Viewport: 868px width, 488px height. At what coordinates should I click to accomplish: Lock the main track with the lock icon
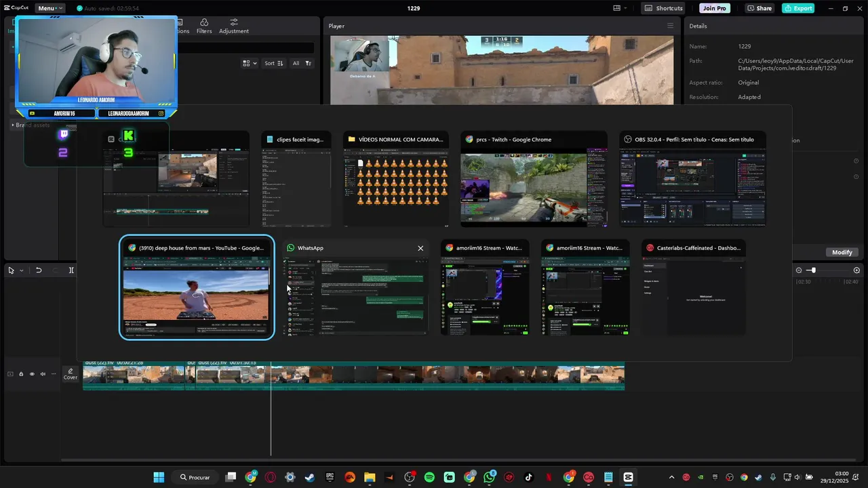pyautogui.click(x=21, y=374)
